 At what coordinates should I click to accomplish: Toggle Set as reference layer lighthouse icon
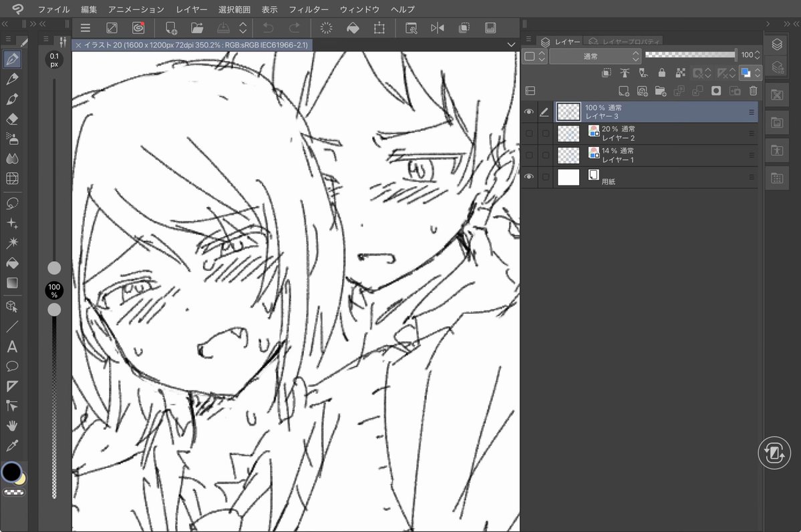[x=625, y=73]
